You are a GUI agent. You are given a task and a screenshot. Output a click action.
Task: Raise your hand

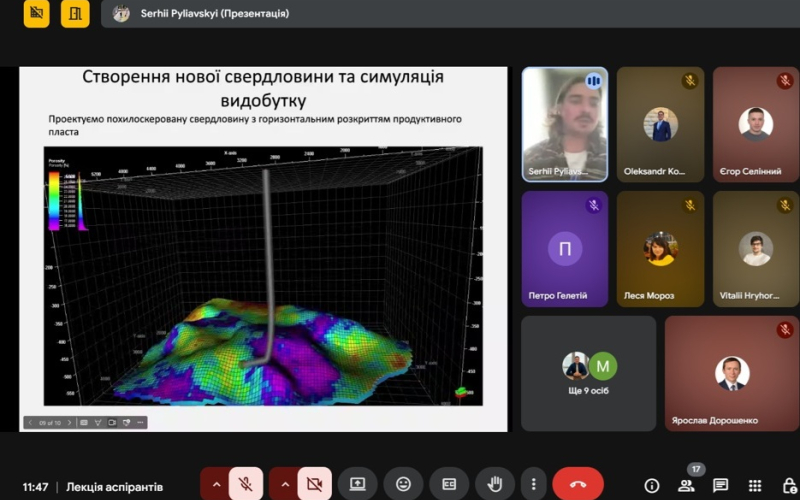coord(494,484)
